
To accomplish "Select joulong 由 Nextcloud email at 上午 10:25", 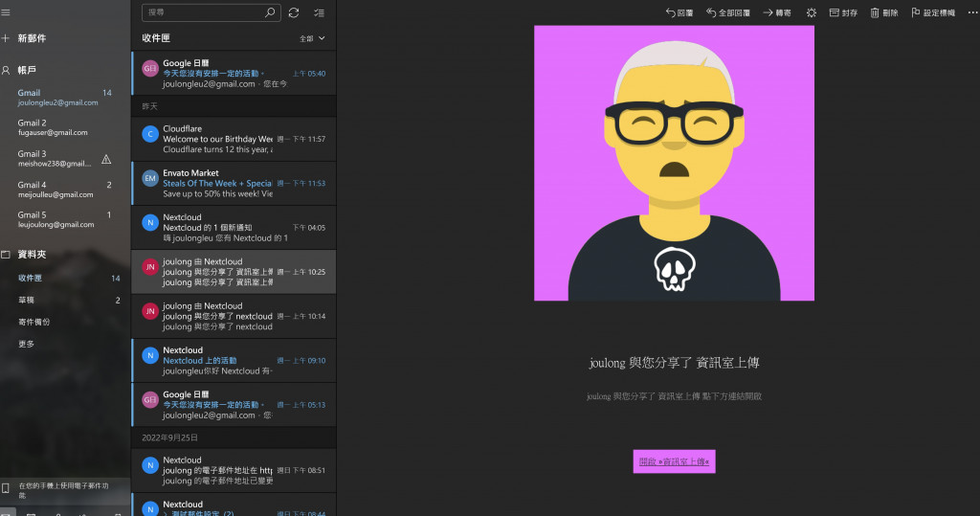I will tap(234, 272).
